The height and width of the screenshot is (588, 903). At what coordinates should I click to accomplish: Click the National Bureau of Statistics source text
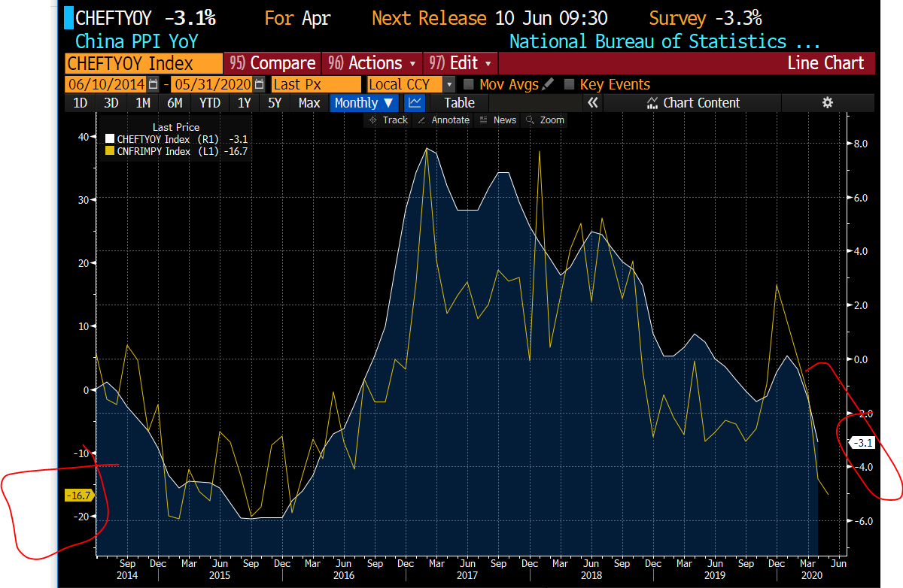click(x=664, y=41)
